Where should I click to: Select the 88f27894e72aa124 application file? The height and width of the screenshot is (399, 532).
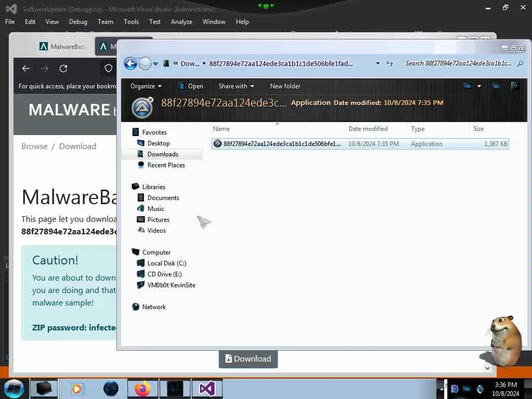pos(360,144)
